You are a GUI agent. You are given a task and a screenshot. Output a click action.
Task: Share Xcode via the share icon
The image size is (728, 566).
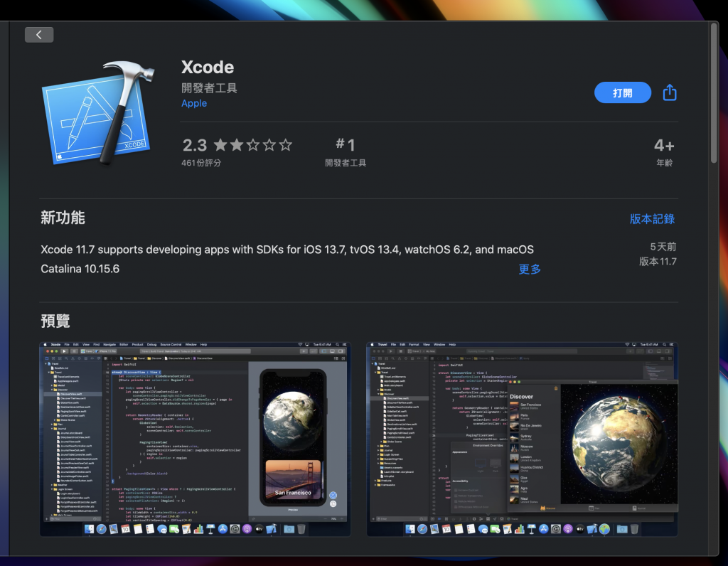[670, 92]
